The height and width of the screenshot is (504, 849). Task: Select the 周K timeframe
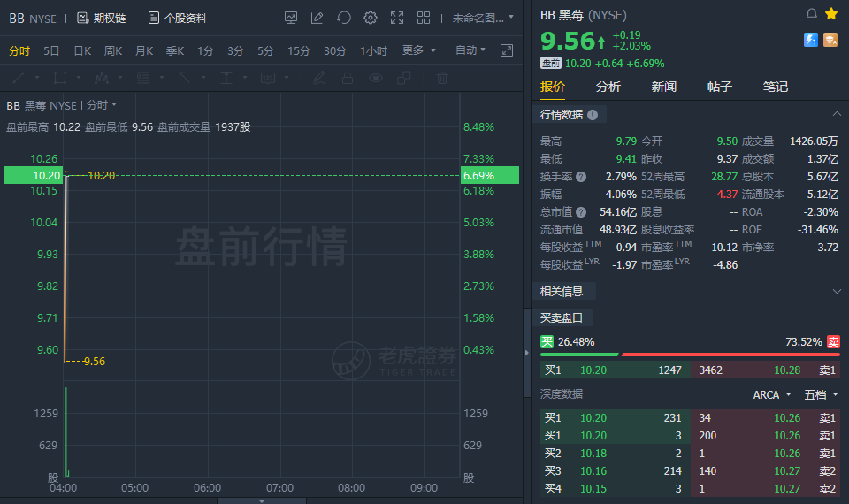(113, 51)
